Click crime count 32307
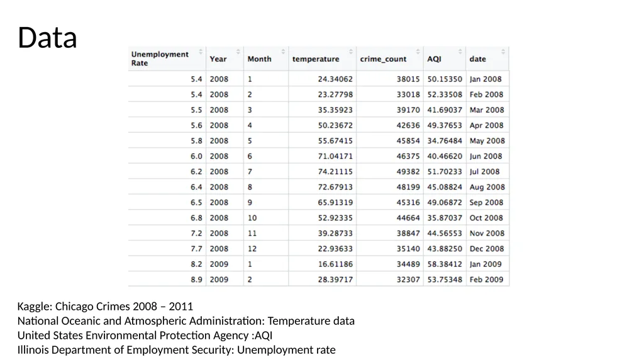This screenshot has width=644, height=362. click(408, 280)
